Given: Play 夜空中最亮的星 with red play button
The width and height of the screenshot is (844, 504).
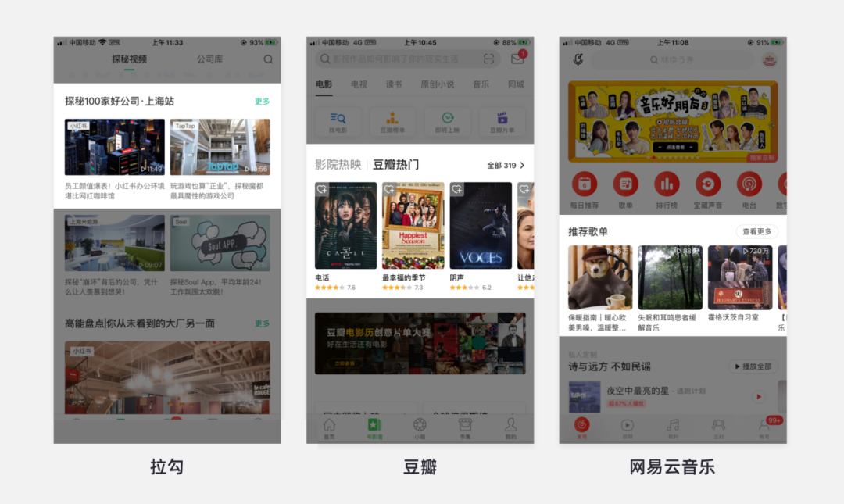Looking at the screenshot, I should (759, 397).
